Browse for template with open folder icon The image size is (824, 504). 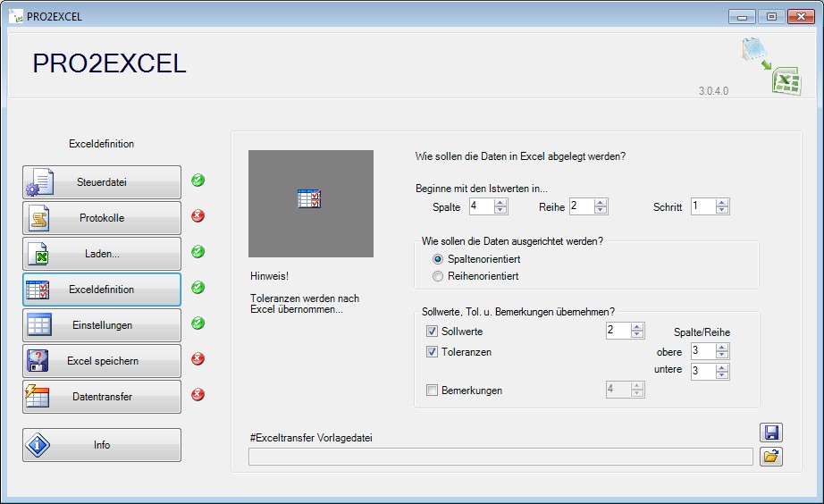pos(771,456)
